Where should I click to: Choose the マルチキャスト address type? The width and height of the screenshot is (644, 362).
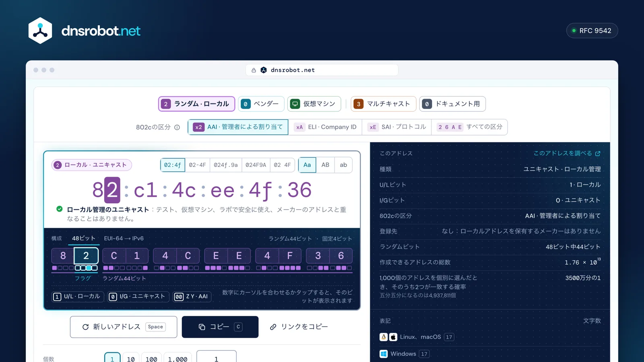coord(383,104)
